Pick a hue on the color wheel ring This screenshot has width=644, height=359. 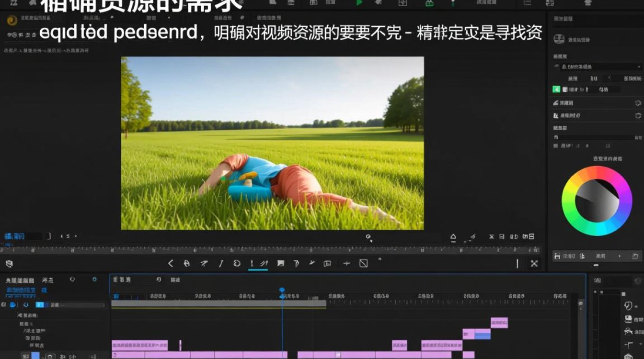point(597,172)
